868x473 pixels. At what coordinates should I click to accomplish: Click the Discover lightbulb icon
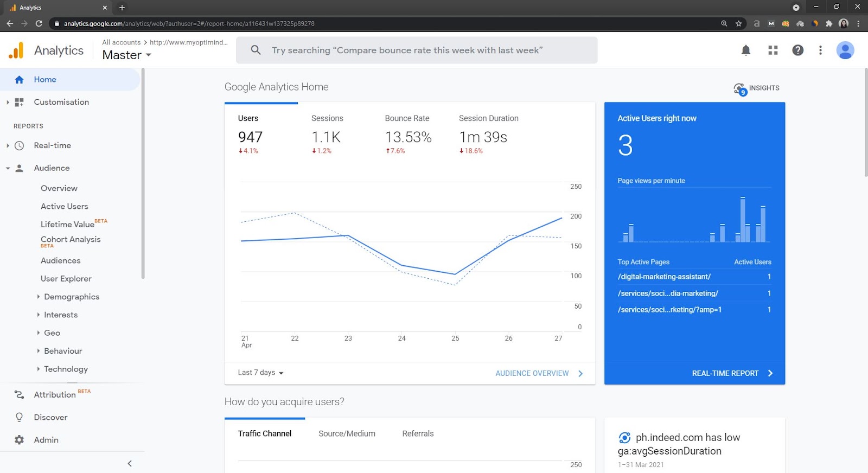pos(20,417)
